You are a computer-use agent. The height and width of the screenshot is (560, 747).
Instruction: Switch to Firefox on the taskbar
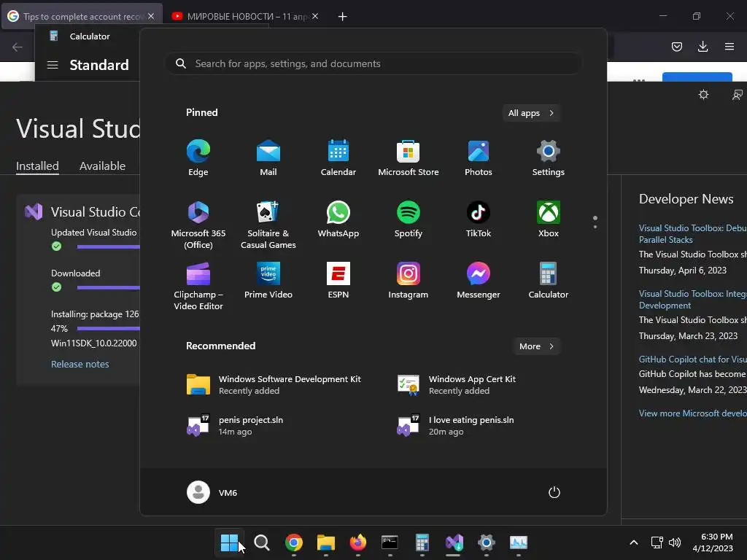pos(357,542)
